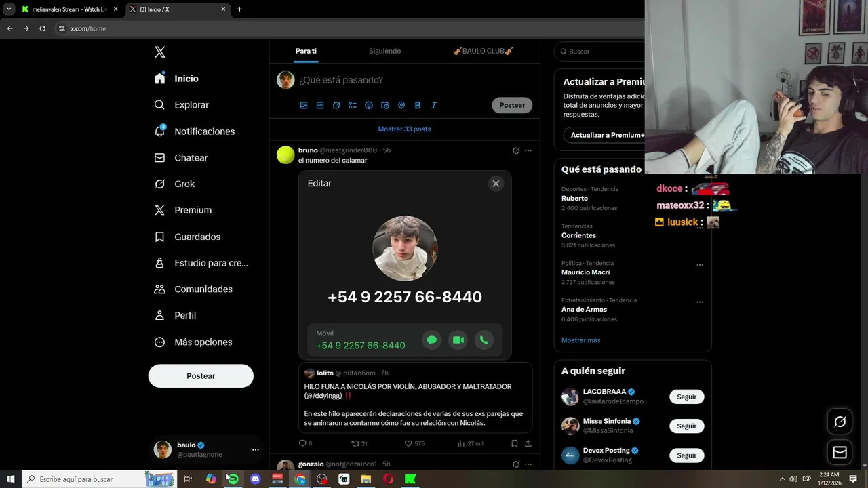Schedule the post with calendar icon
The image size is (868, 488).
coord(385,106)
